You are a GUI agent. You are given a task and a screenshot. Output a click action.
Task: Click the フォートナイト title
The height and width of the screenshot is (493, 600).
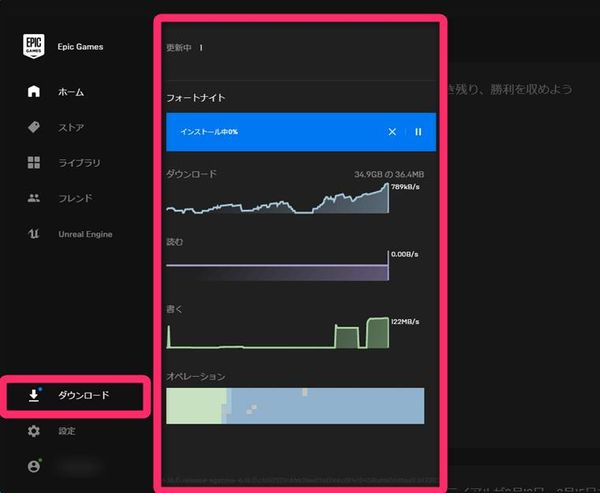coord(196,98)
